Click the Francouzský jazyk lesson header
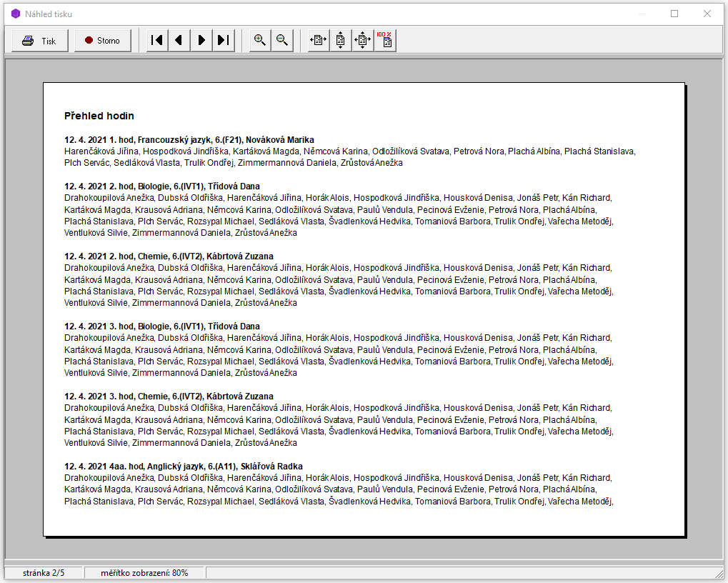 (x=189, y=140)
